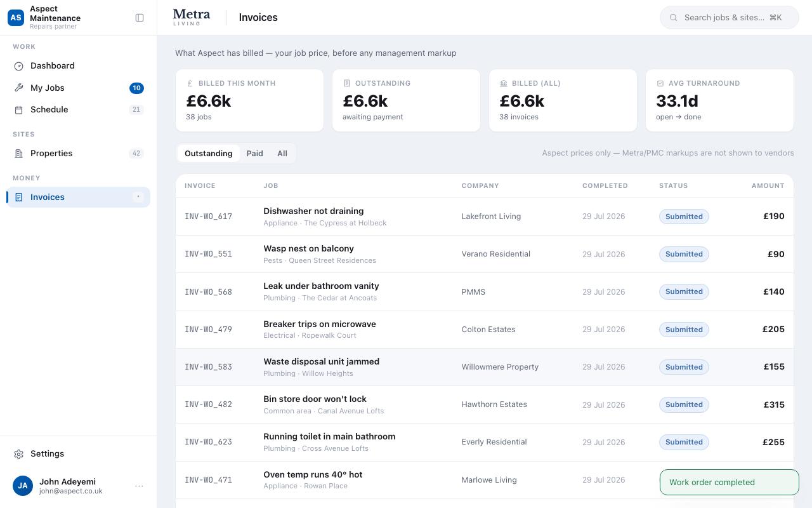Viewport: 812px width, 508px height.
Task: Click the document icon in Outstanding card
Action: coord(346,83)
